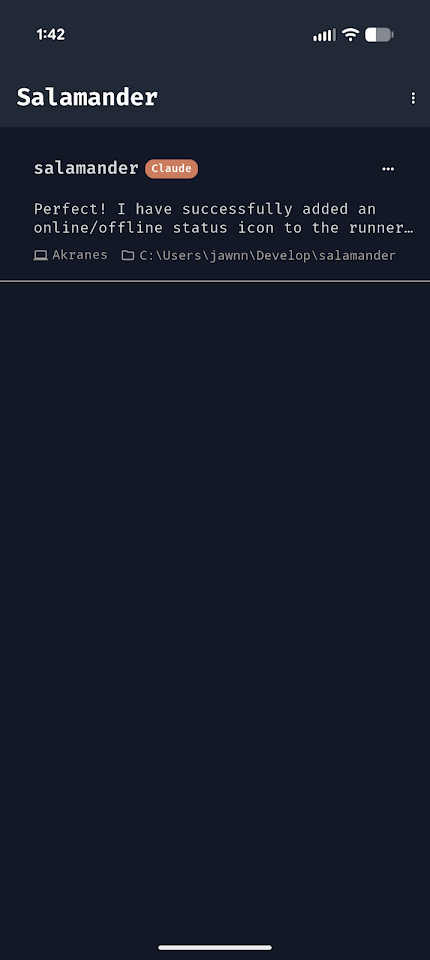Open the vertical three-dot menu in header
This screenshot has height=960, width=430.
click(413, 98)
